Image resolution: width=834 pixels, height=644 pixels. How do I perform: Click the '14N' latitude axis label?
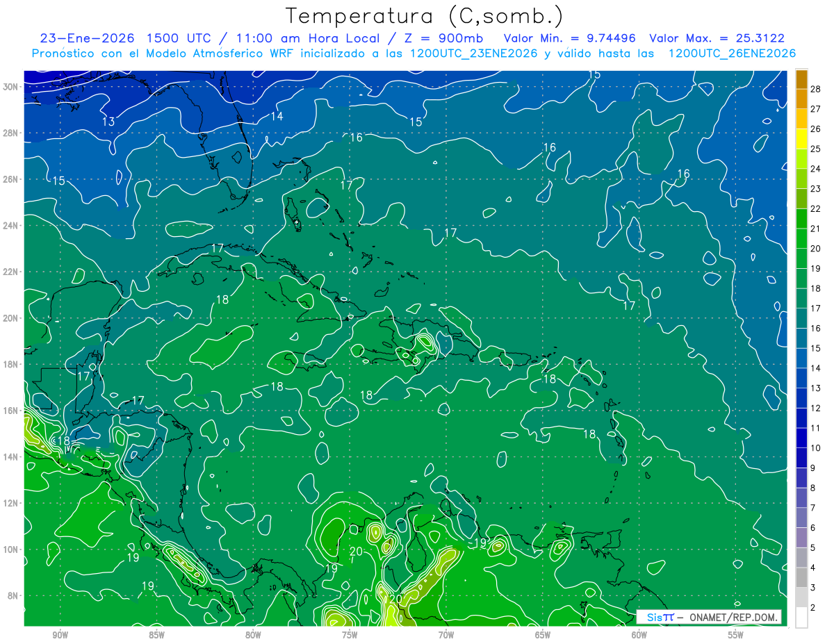[11, 457]
